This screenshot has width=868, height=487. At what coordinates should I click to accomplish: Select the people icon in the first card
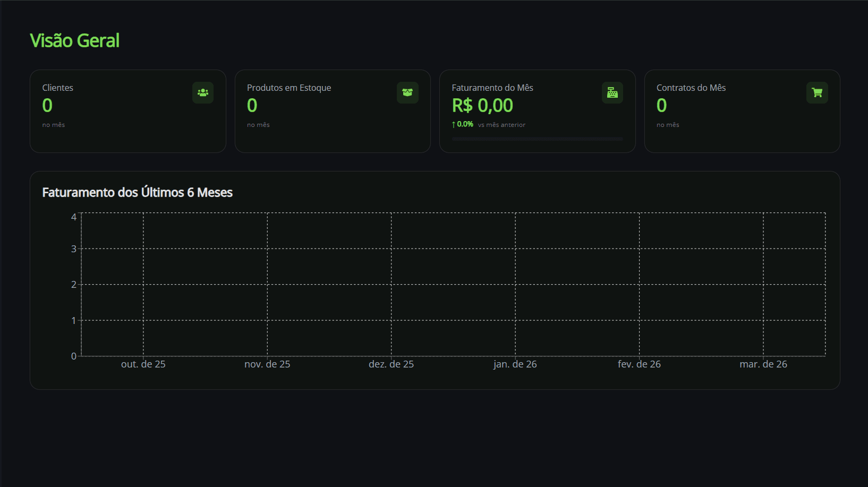click(202, 92)
